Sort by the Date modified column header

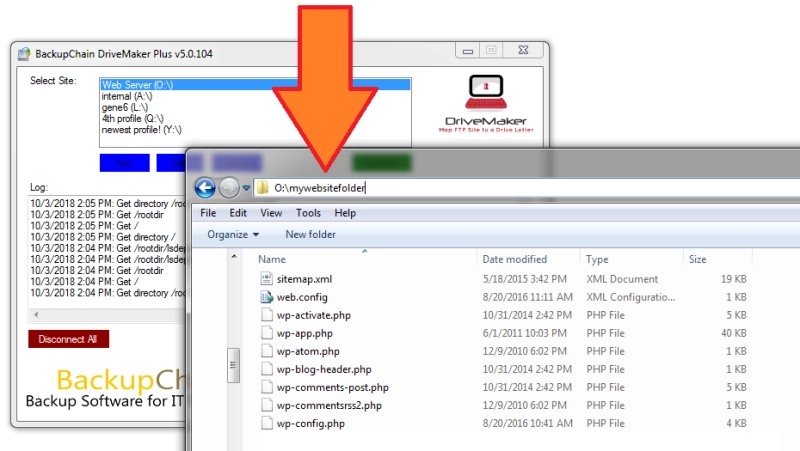[x=514, y=259]
